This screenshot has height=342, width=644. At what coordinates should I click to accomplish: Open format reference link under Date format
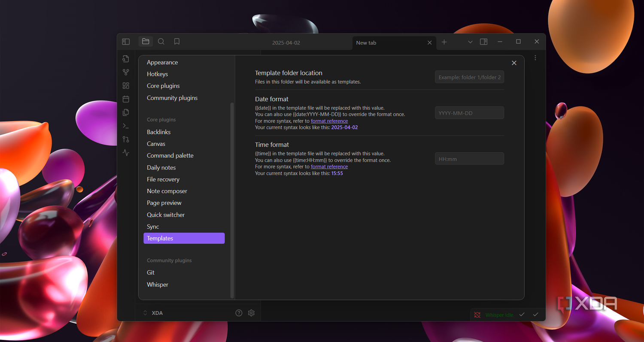pos(329,121)
